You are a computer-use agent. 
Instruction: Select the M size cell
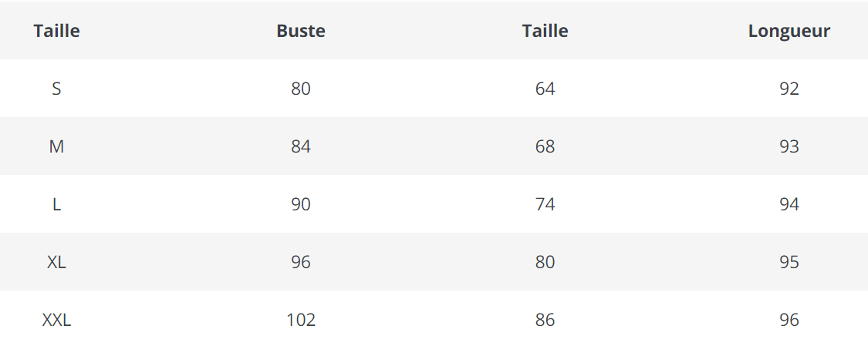[56, 146]
